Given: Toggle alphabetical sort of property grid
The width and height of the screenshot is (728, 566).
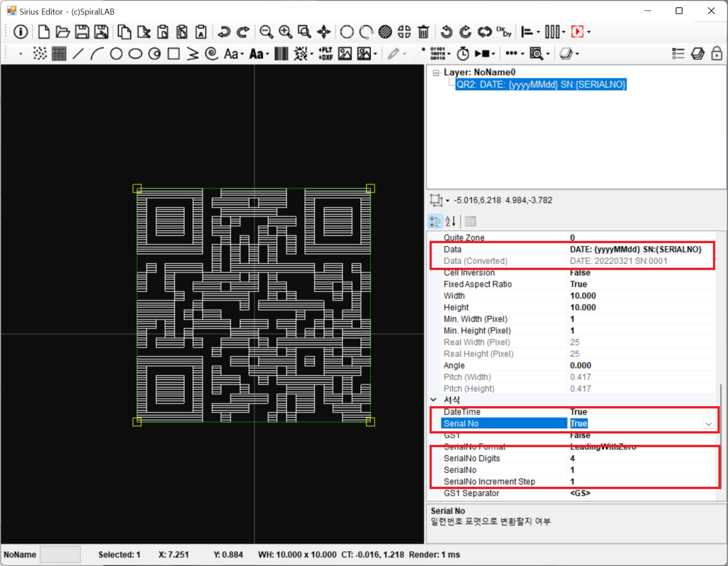Looking at the screenshot, I should pyautogui.click(x=450, y=221).
